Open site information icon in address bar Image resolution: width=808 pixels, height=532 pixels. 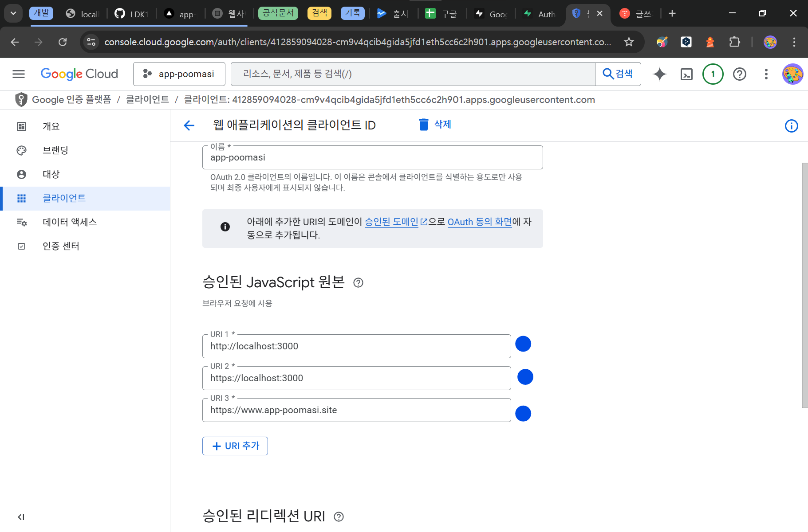click(91, 42)
